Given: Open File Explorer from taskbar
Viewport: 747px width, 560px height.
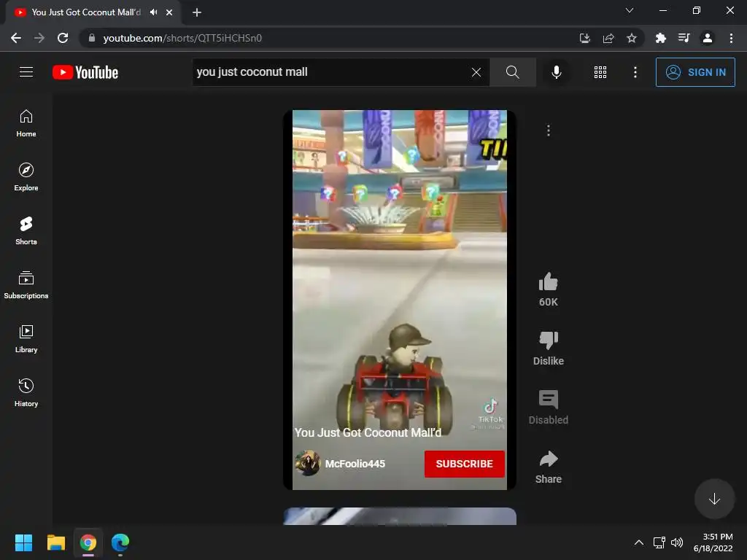Looking at the screenshot, I should coord(55,542).
